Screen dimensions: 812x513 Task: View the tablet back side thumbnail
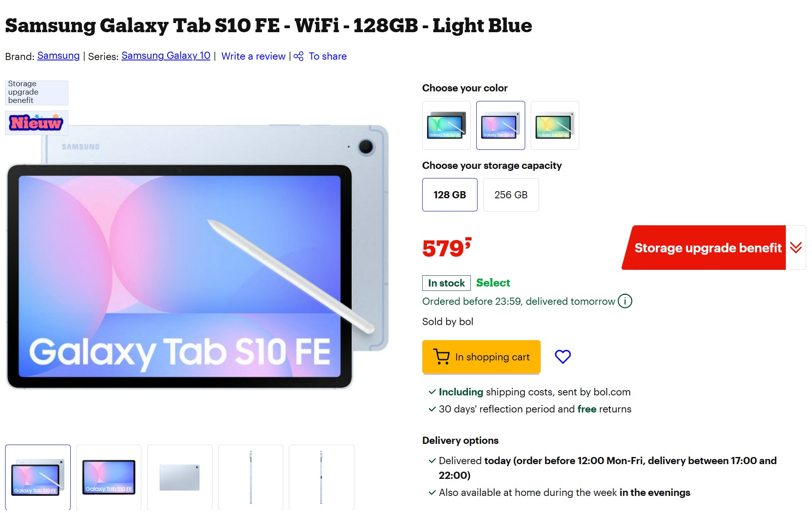tap(180, 477)
